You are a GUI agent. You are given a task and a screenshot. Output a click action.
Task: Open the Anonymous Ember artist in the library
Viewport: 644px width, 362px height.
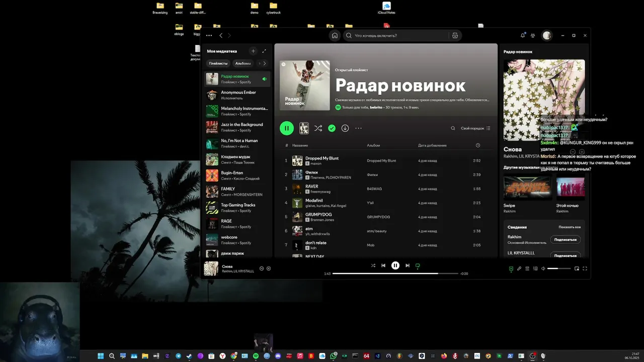pos(237,95)
